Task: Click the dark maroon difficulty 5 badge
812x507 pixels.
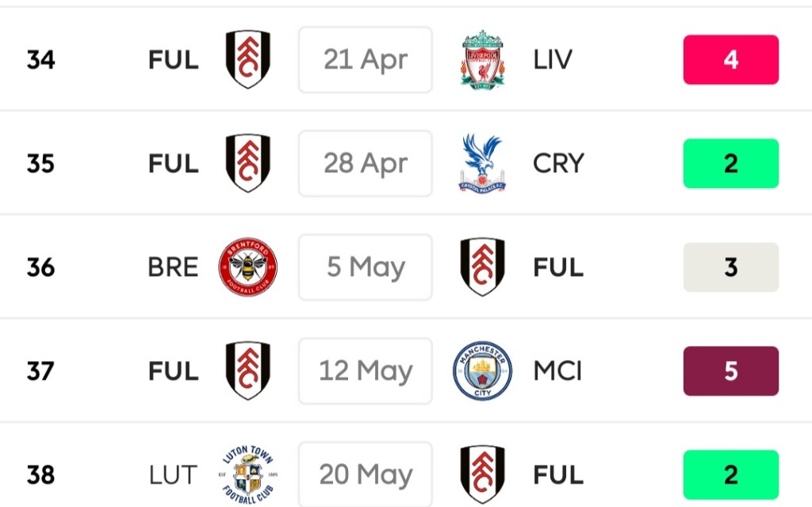Action: (730, 371)
